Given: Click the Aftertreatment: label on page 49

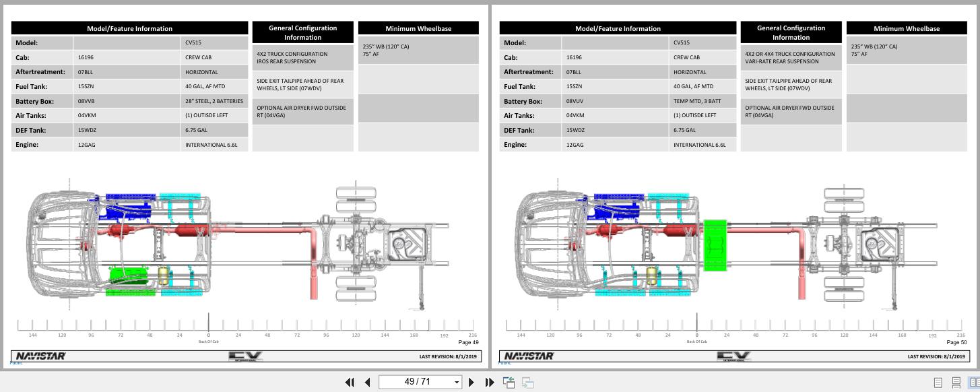Looking at the screenshot, I should pos(40,72).
